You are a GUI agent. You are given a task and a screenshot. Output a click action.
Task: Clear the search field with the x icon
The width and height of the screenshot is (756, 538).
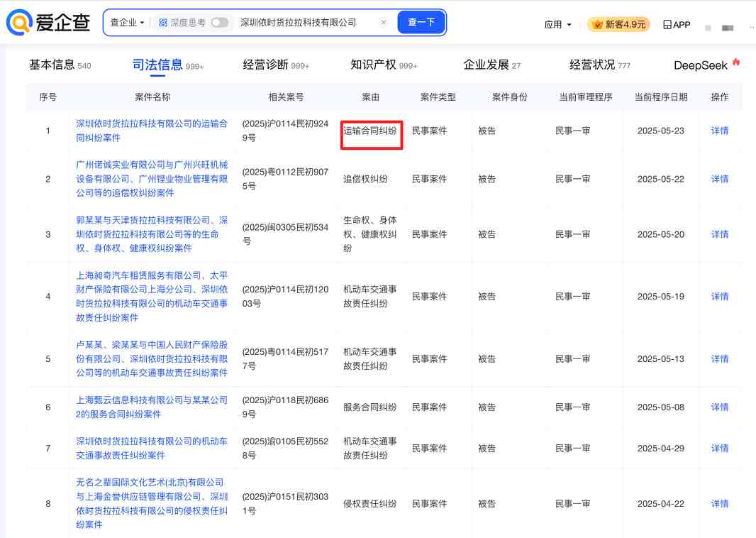tap(383, 22)
